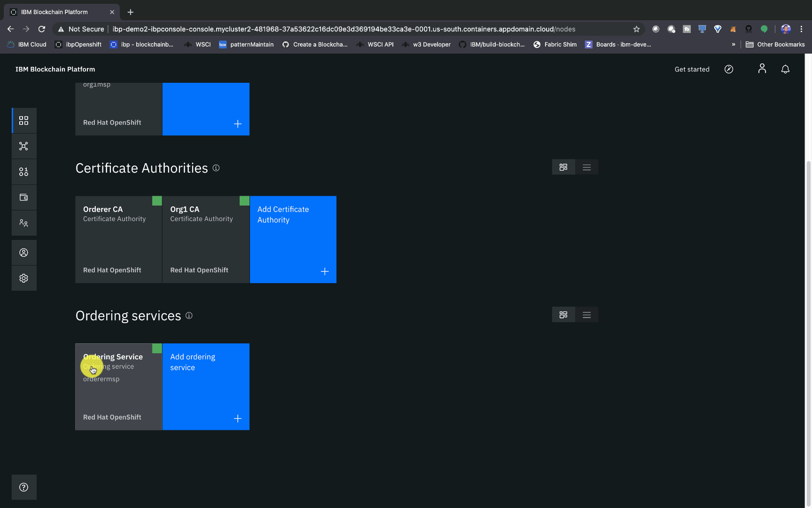Expand hidden bookmarks chevron
Viewport: 812px width, 508px height.
pyautogui.click(x=733, y=45)
